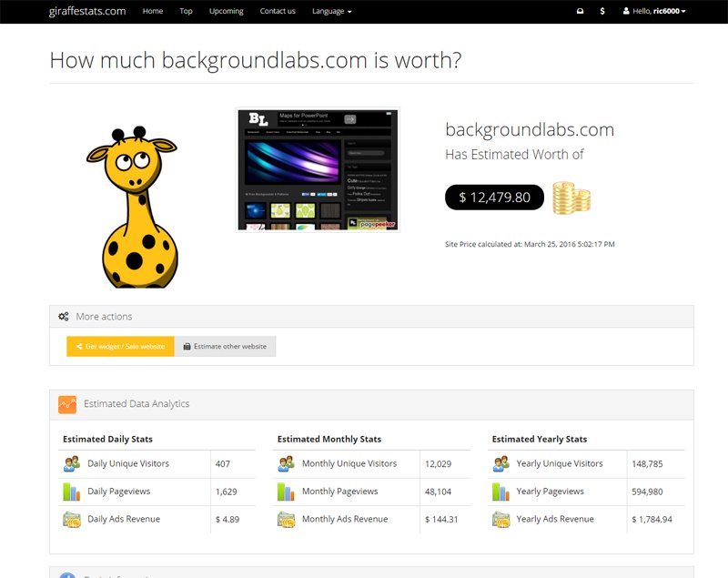Open the backgroundlabs.com site screenshot thumbnail
The image size is (728, 578).
coord(318,170)
